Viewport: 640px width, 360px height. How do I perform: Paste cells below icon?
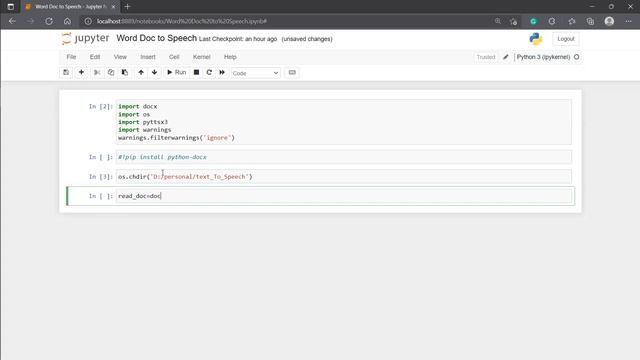125,73
